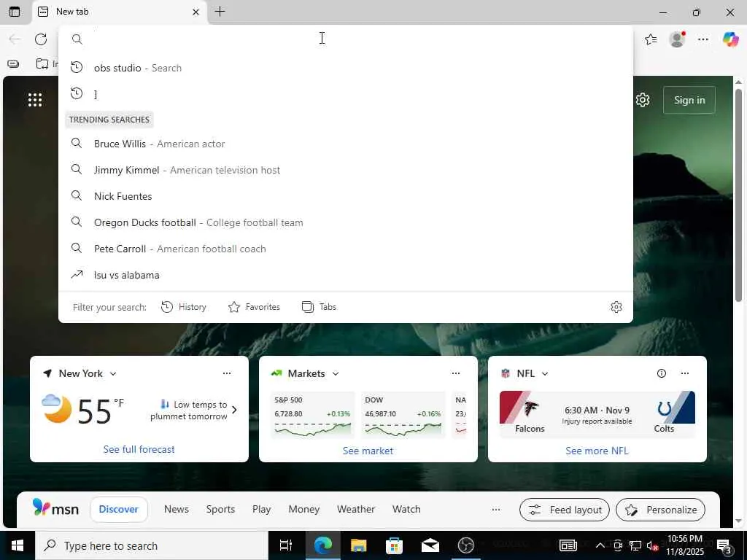Viewport: 747px width, 560px height.
Task: Select Bruce Willis trending search
Action: [345, 144]
